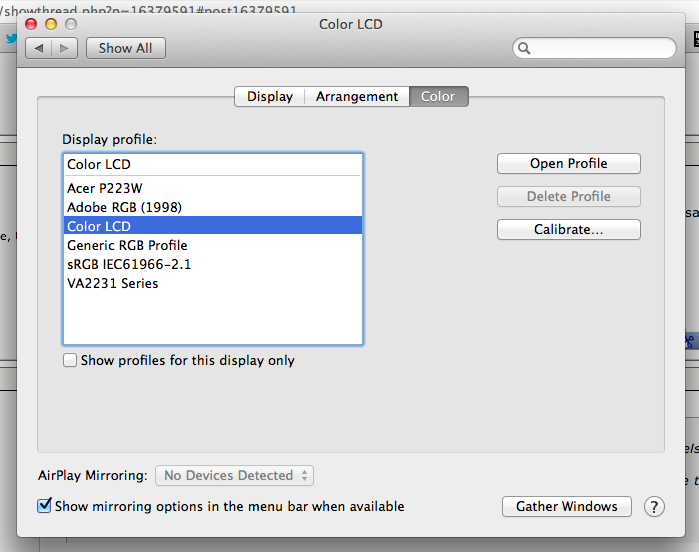Screen dimensions: 699x552
Task: Open the AirPlay Mirroring dropdown
Action: point(234,475)
